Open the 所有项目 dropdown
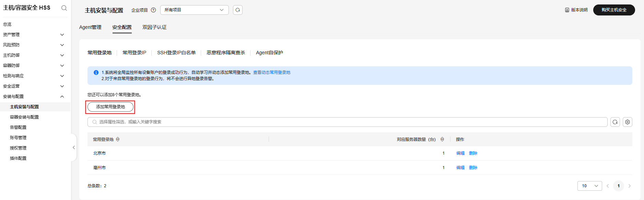Image resolution: width=644 pixels, height=200 pixels. tap(195, 10)
